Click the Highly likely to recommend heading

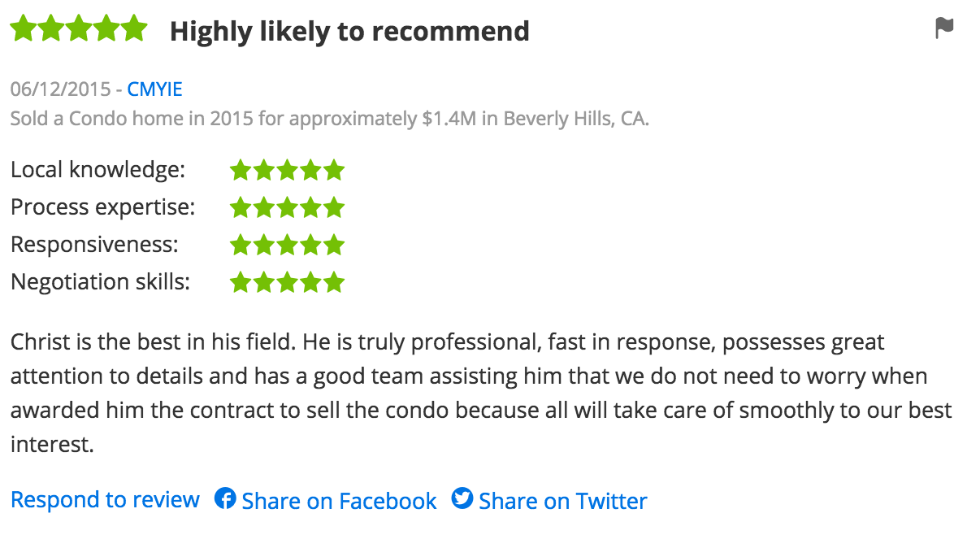point(349,32)
